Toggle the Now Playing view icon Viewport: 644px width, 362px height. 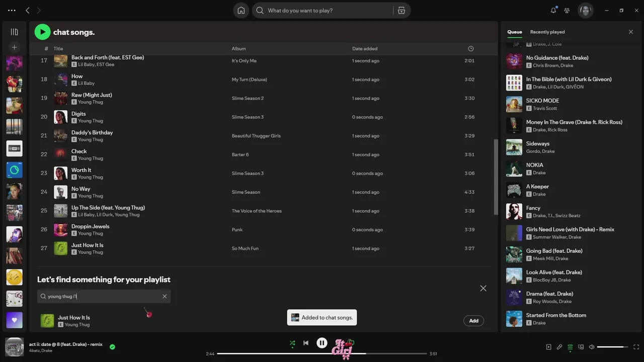548,347
